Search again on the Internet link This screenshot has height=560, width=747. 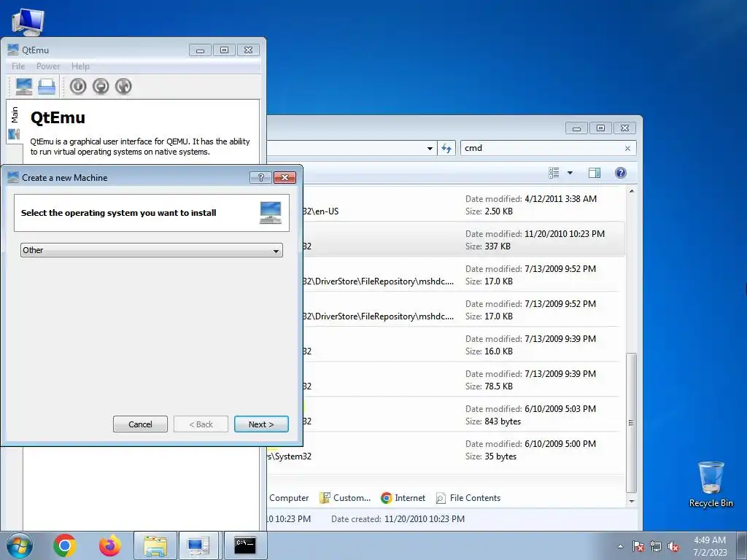click(x=403, y=498)
